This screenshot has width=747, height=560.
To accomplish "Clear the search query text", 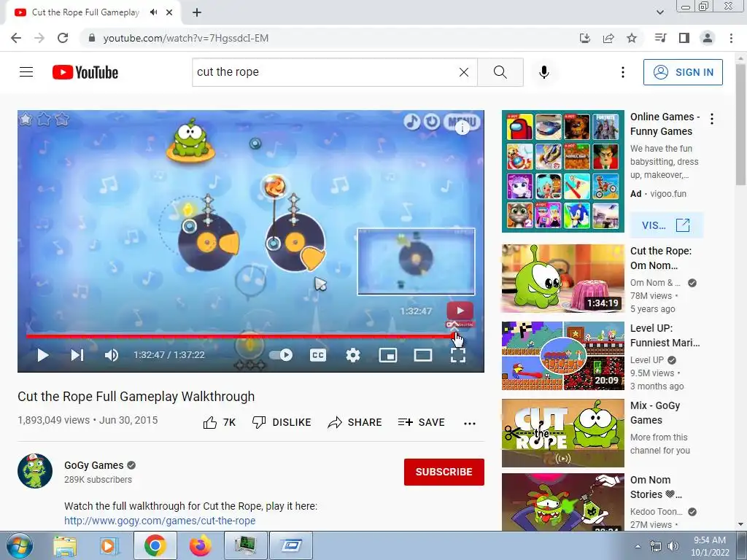I will pos(463,72).
